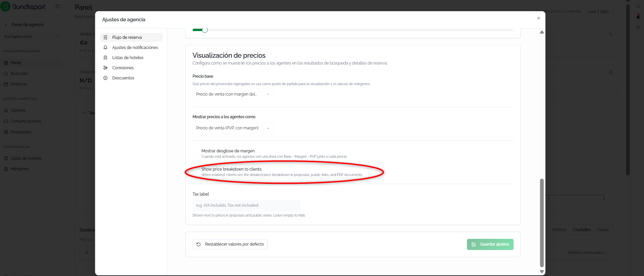
Task: Enable Mostrar desglose de margen checkbox
Action: 195,153
